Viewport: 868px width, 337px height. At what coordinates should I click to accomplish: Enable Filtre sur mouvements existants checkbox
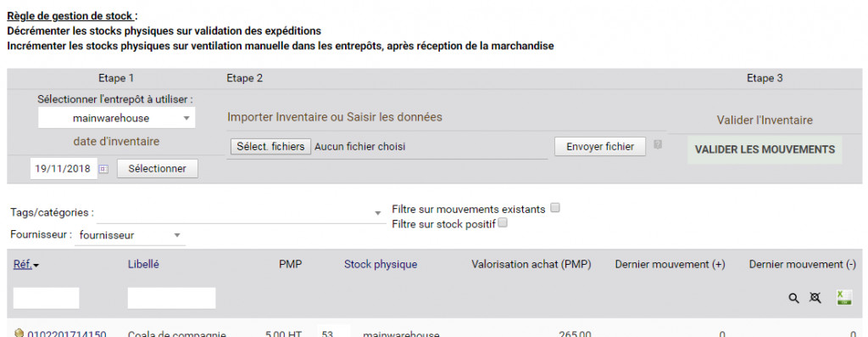tap(555, 208)
